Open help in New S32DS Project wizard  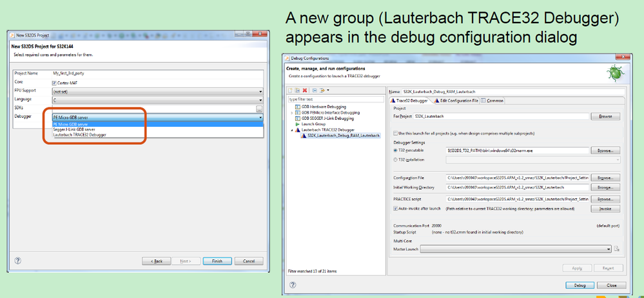(17, 261)
